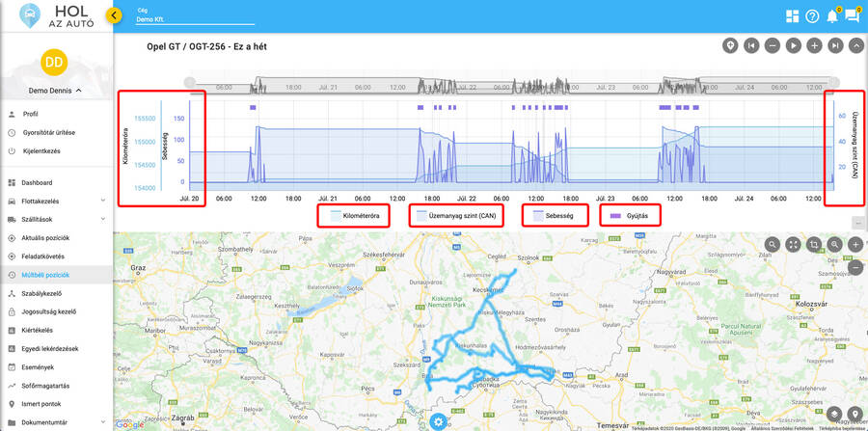Click Kijelentkezés to log out

[x=41, y=151]
